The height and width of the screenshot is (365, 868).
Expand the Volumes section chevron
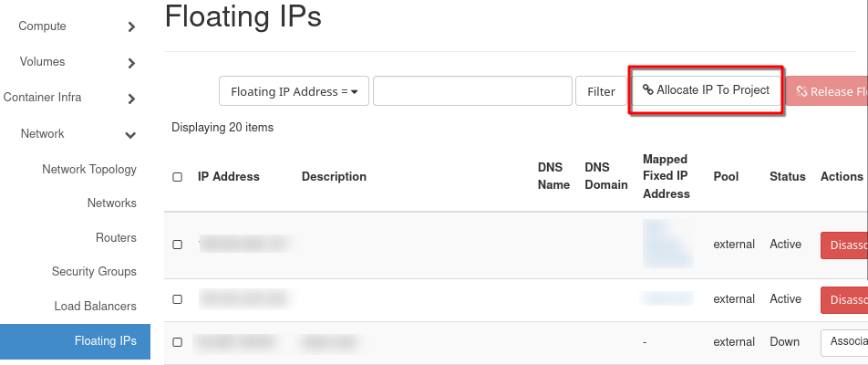pyautogui.click(x=131, y=63)
